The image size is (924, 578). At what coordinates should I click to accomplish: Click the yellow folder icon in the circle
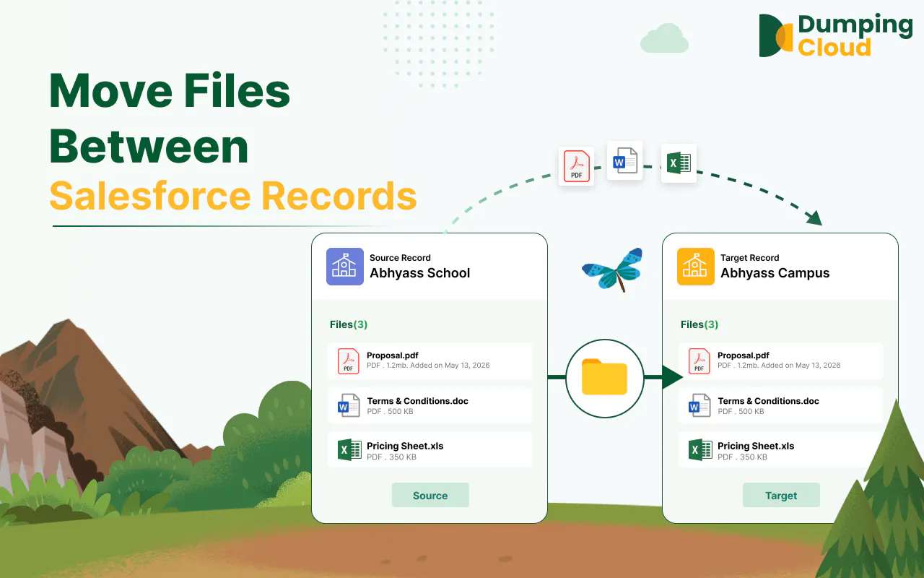(604, 378)
